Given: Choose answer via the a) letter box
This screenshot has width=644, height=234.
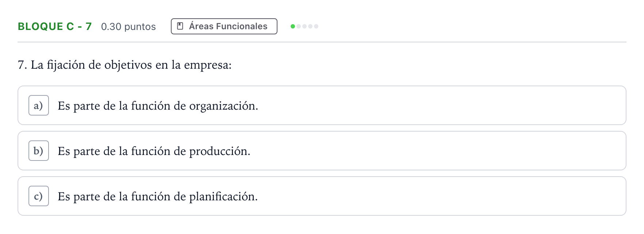Looking at the screenshot, I should click(x=39, y=105).
